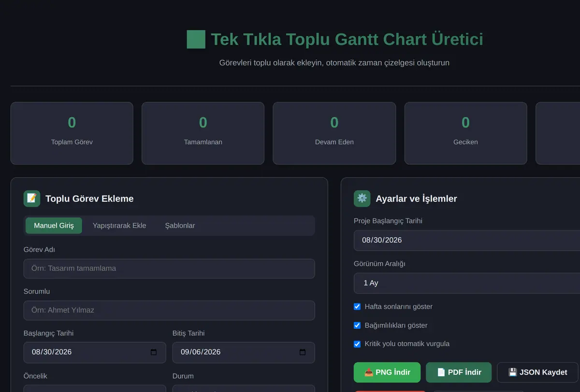The width and height of the screenshot is (580, 392).
Task: Toggle Bağımlılıkları göster checkbox
Action: (357, 325)
